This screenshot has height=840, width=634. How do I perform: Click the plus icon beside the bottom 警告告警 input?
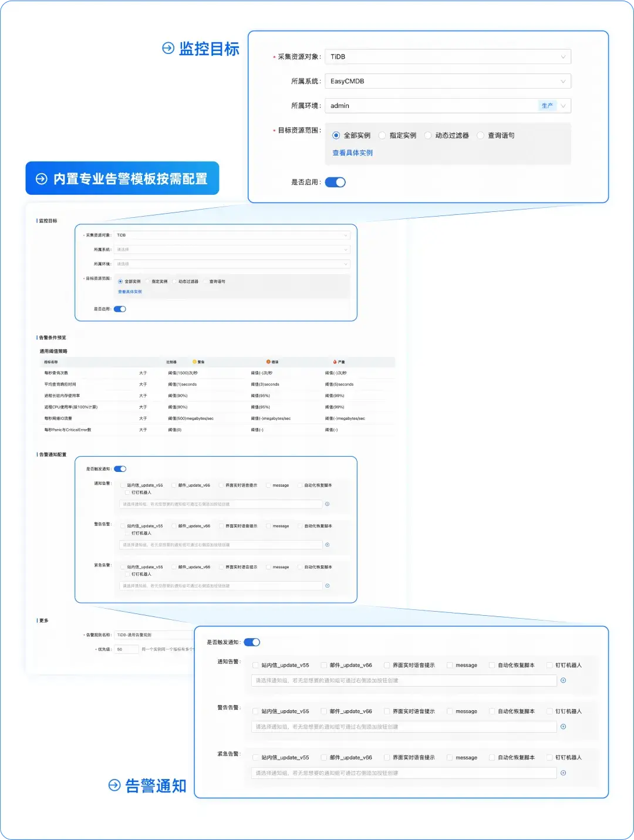[x=563, y=727]
